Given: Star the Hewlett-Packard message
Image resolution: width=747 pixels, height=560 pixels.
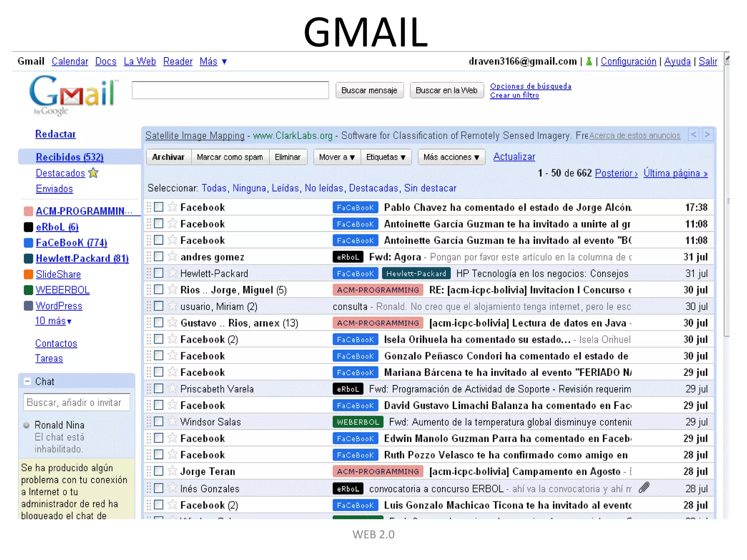Looking at the screenshot, I should click(x=173, y=273).
